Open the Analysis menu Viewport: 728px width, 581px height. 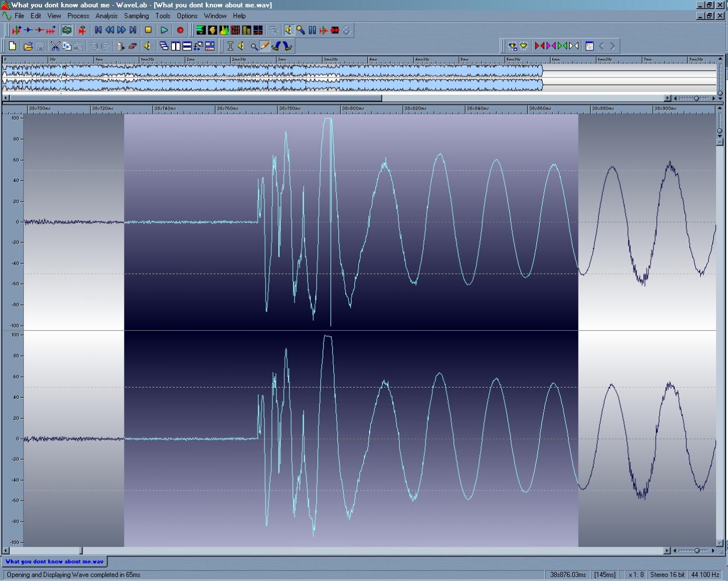106,16
